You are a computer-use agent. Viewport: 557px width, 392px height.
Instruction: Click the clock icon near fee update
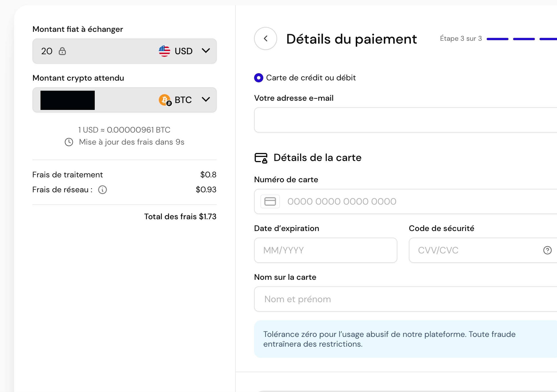pyautogui.click(x=69, y=142)
